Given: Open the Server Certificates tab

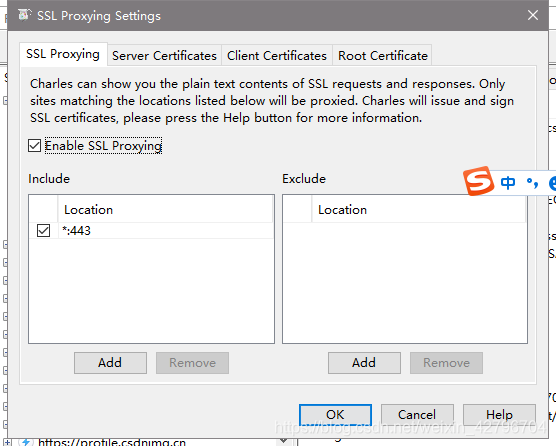Looking at the screenshot, I should click(x=164, y=56).
